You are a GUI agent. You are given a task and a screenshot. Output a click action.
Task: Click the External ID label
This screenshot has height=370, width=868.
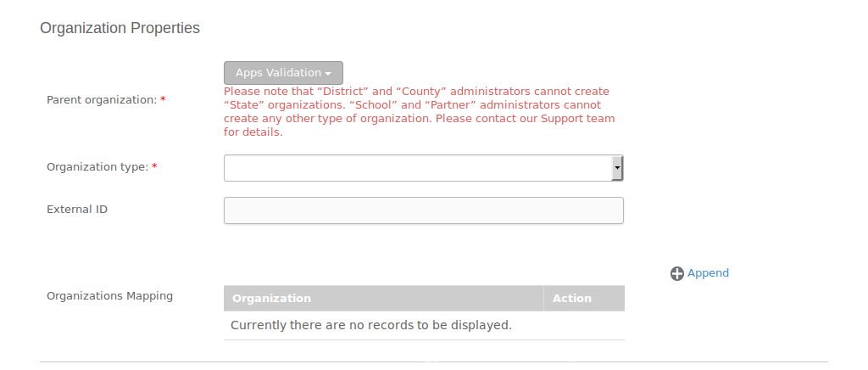point(77,210)
